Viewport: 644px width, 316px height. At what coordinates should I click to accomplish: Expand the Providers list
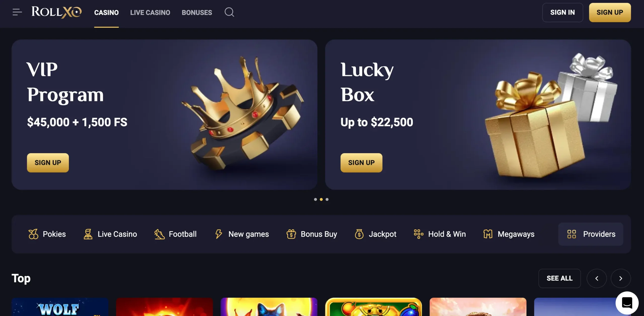pos(591,234)
